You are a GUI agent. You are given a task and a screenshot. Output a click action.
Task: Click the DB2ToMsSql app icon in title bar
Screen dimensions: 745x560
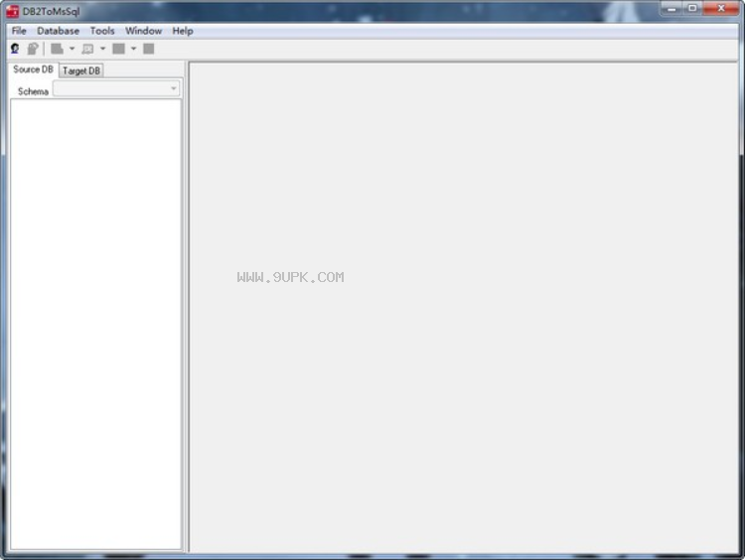[x=12, y=11]
